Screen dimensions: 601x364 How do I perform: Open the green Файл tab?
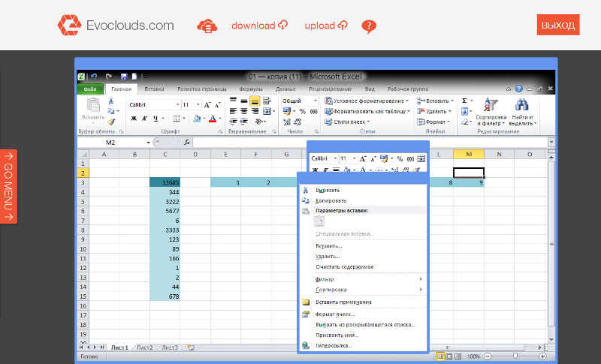point(90,89)
